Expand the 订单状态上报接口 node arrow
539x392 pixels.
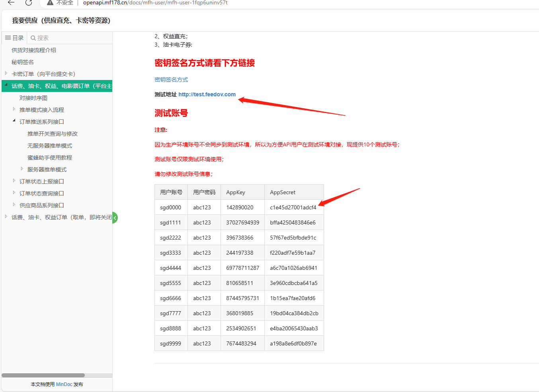point(14,181)
